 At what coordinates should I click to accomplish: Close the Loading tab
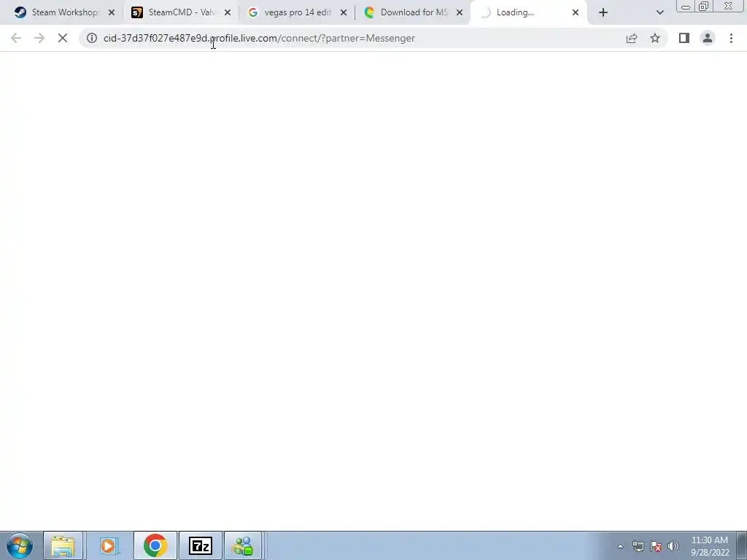pos(576,13)
